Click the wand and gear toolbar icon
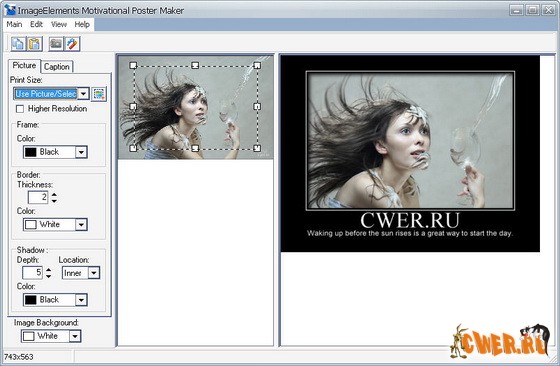The width and height of the screenshot is (560, 366). (x=72, y=44)
